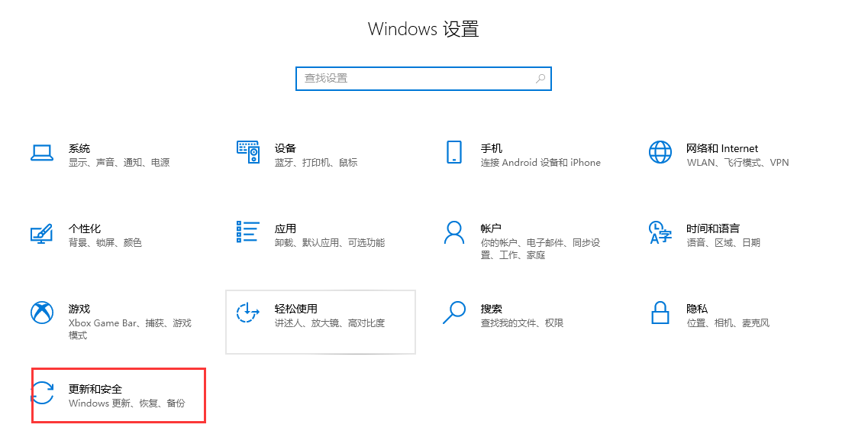The width and height of the screenshot is (868, 431).
Task: Click the 帐户 person icon
Action: (454, 232)
